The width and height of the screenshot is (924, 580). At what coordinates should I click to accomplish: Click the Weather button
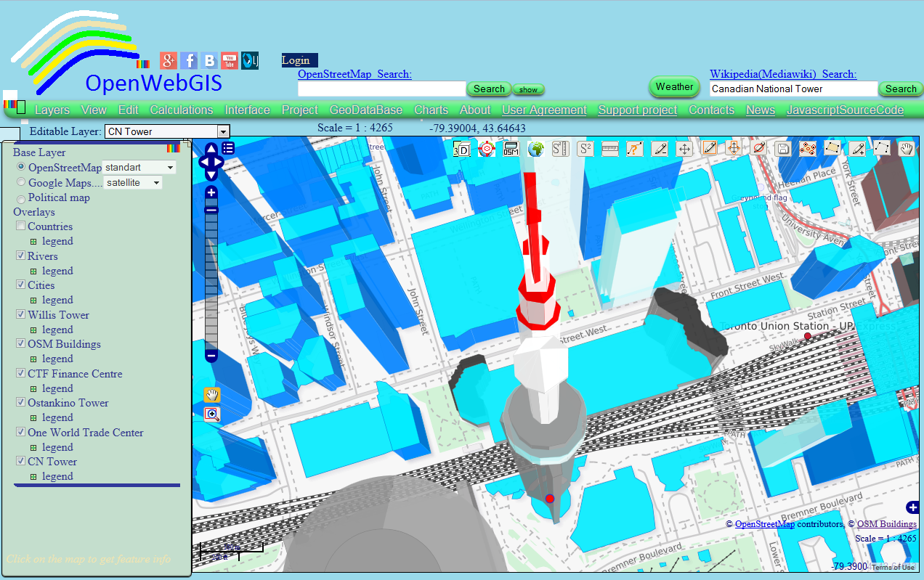coord(673,86)
